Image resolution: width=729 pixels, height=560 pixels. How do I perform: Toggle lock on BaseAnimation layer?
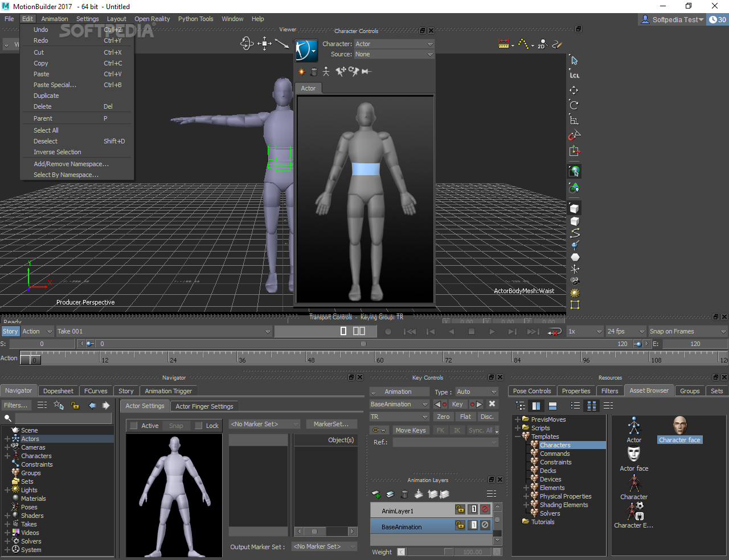click(460, 525)
